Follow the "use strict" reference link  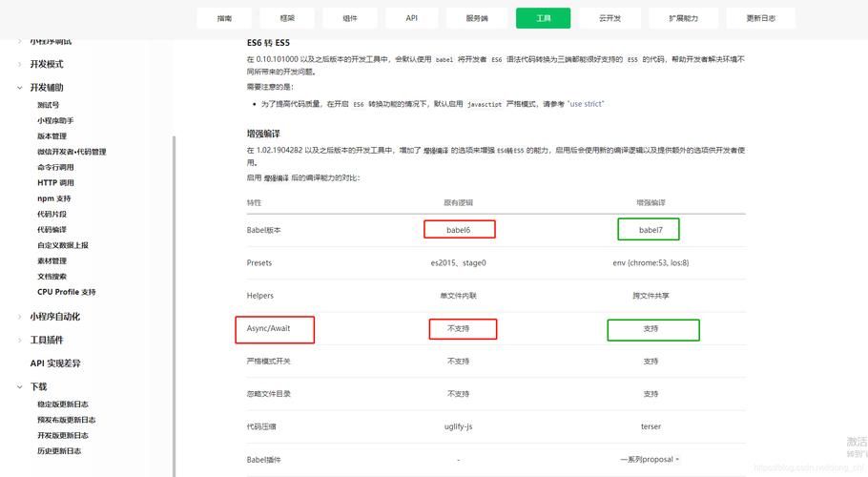586,103
